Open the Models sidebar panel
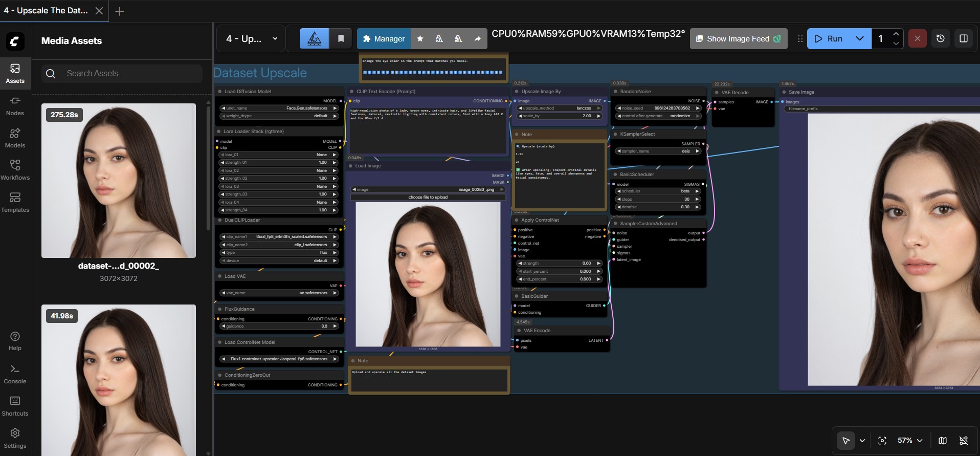 (x=15, y=138)
